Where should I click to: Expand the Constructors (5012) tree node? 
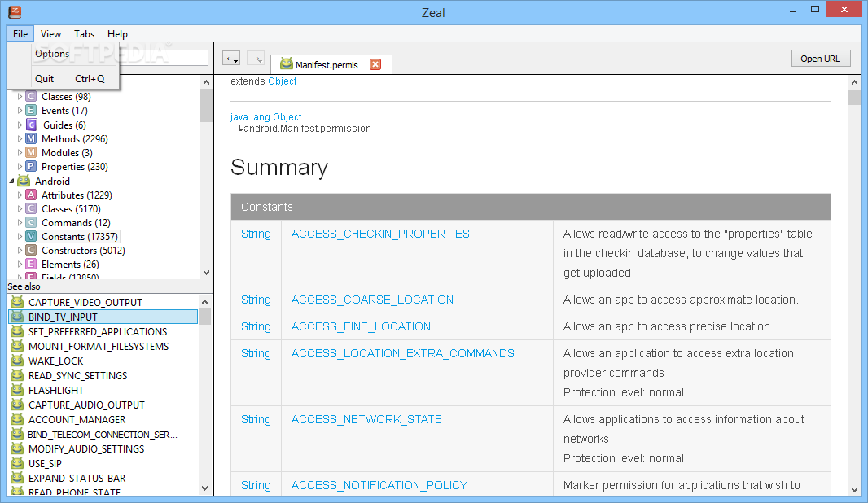pos(20,250)
